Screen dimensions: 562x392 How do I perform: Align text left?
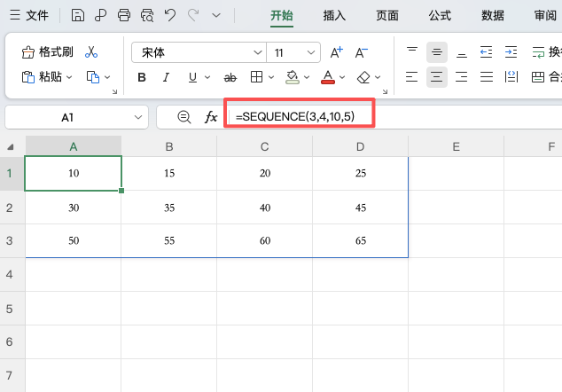(412, 77)
